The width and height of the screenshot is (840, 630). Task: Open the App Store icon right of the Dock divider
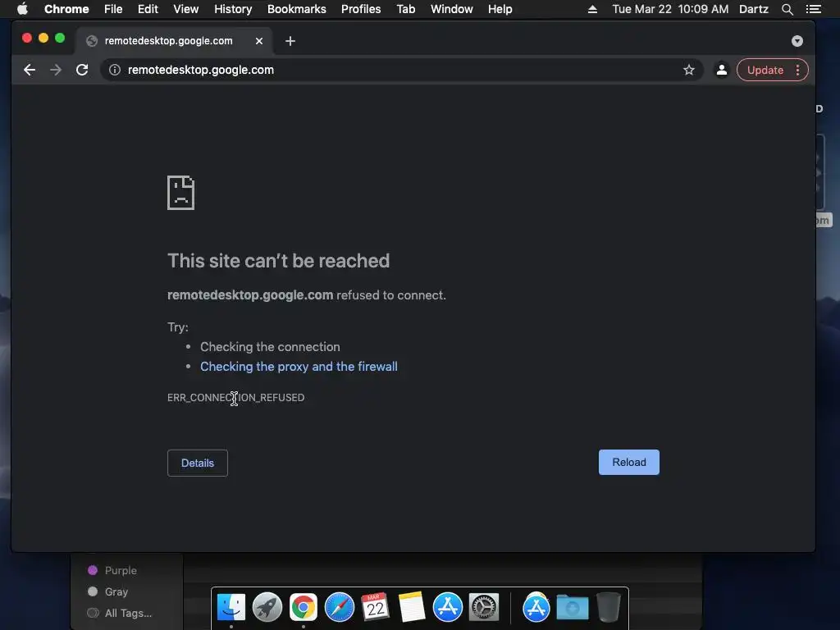536,607
